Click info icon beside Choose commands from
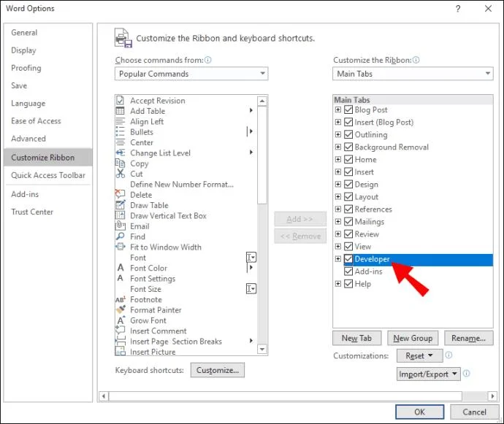 click(x=208, y=60)
